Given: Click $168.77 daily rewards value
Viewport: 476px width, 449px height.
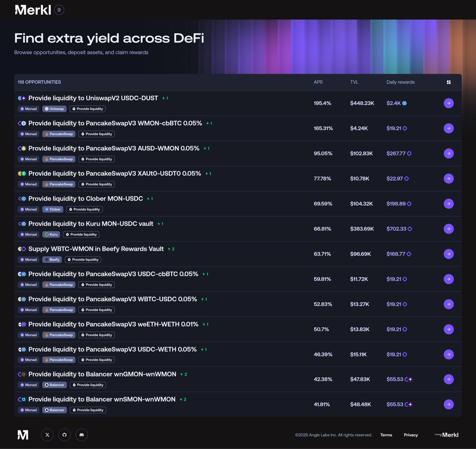Looking at the screenshot, I should (x=396, y=254).
